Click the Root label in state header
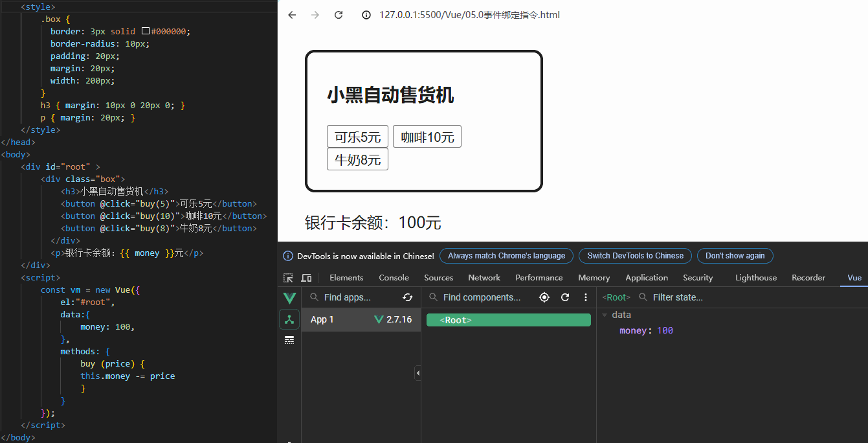Image resolution: width=868 pixels, height=443 pixels. point(616,297)
